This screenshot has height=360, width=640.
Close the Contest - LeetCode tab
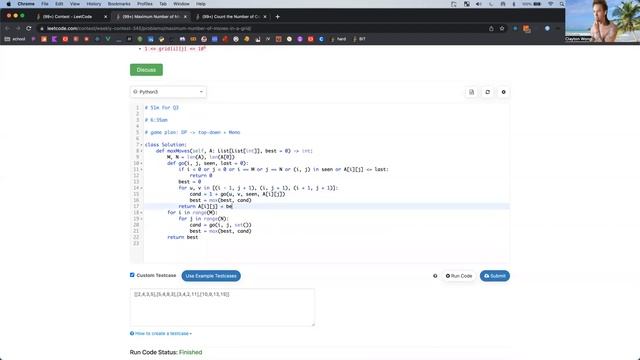click(x=105, y=17)
